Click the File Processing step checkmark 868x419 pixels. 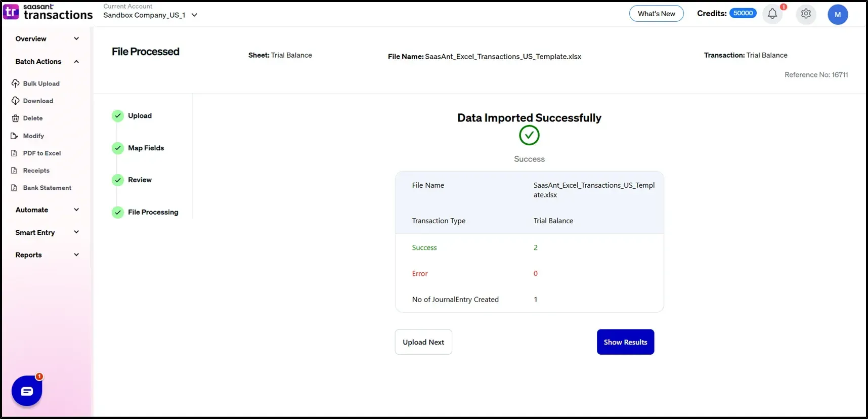[118, 213]
